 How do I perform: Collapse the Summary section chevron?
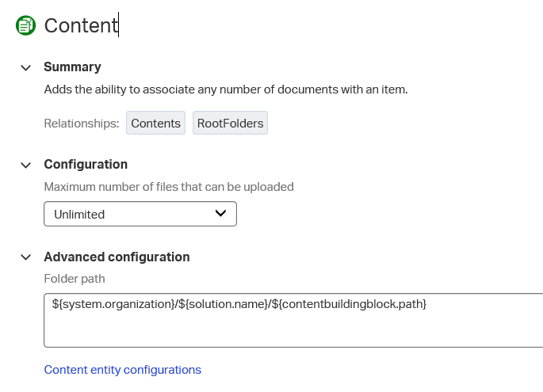[26, 67]
